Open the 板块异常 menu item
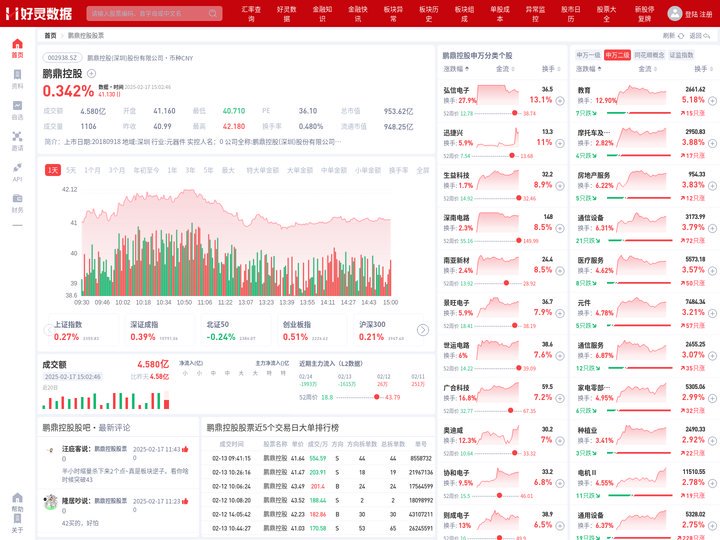Screen dimensions: 720x540 (393, 14)
